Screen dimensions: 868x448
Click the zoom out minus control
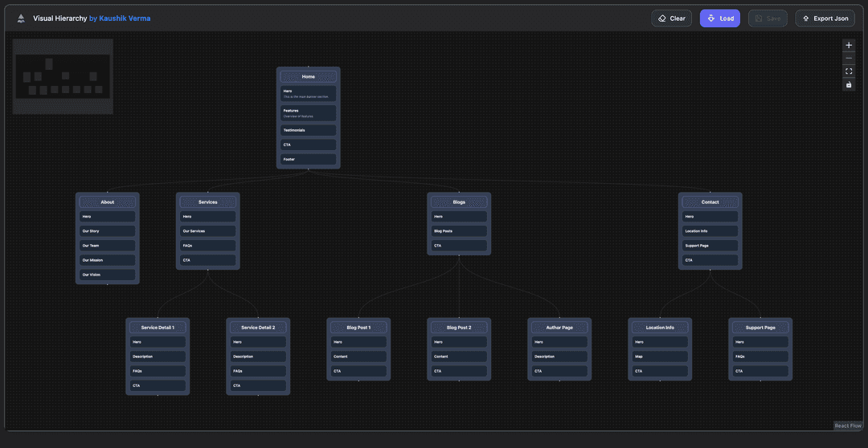coord(849,59)
